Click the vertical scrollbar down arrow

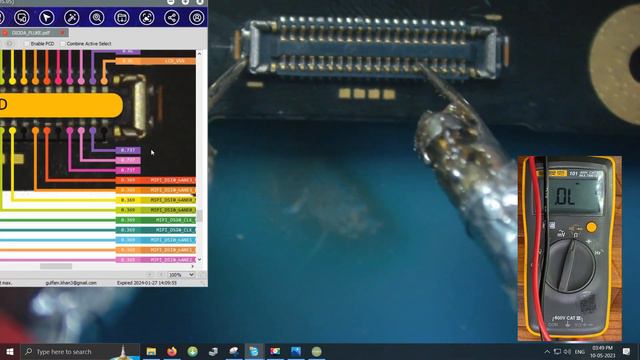point(199,260)
